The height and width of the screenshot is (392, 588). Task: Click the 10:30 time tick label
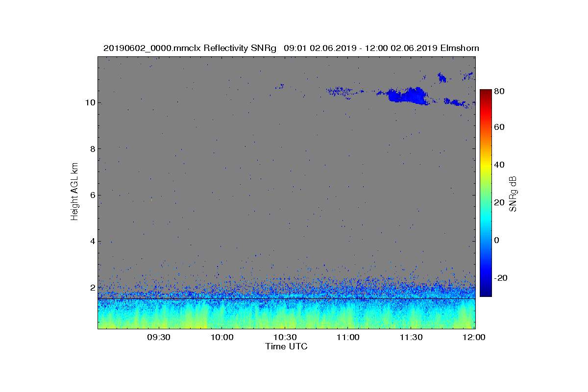(x=285, y=337)
